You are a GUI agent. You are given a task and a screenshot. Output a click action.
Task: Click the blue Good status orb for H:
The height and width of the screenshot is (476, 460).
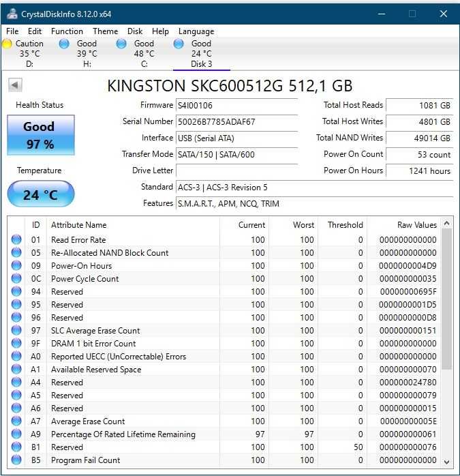point(64,44)
